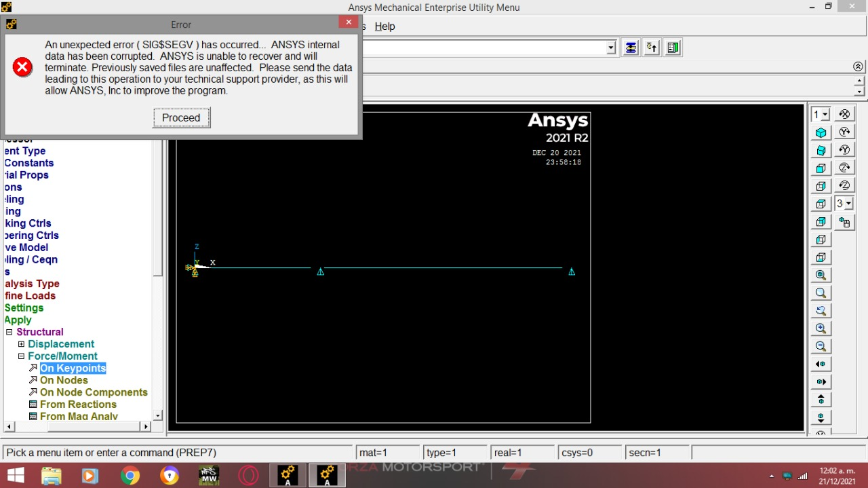
Task: Click the green Apply tree item
Action: tap(18, 320)
